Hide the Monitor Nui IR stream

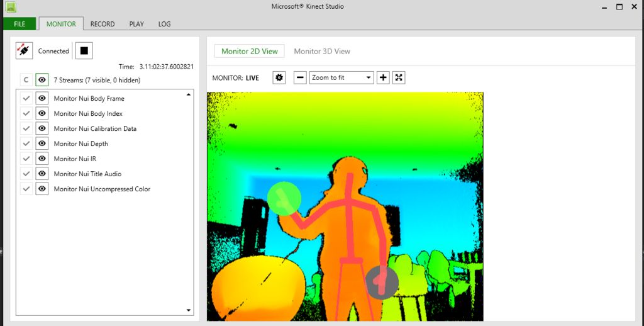coord(42,159)
